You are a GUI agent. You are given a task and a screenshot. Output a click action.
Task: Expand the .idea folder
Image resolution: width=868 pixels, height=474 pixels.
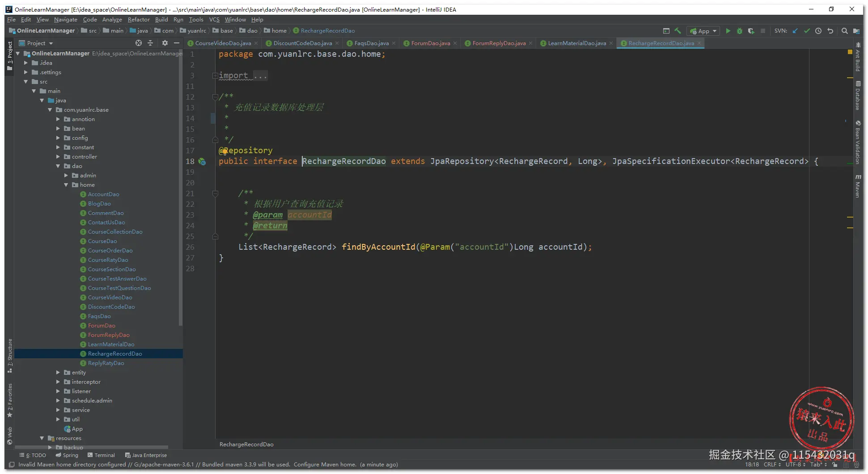(26, 63)
